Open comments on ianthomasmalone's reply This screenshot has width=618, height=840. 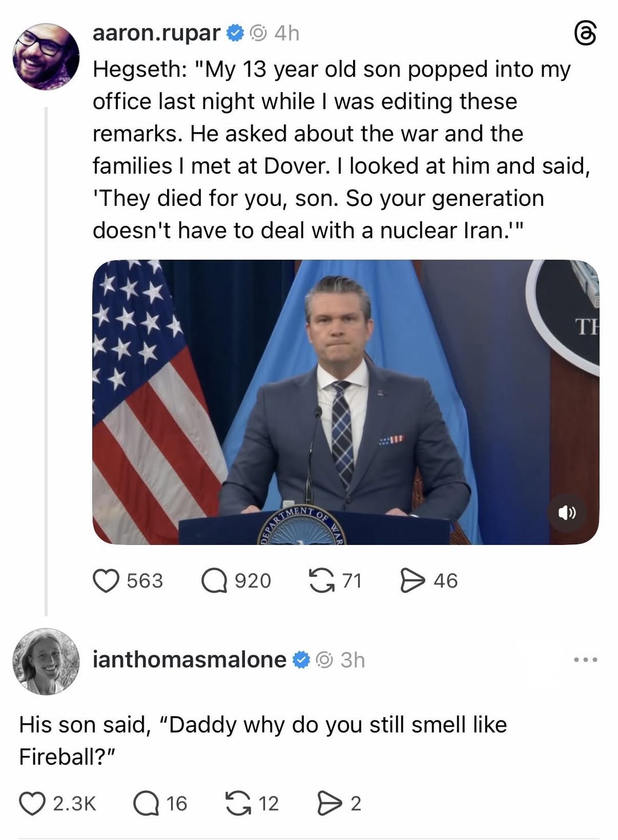pyautogui.click(x=146, y=803)
